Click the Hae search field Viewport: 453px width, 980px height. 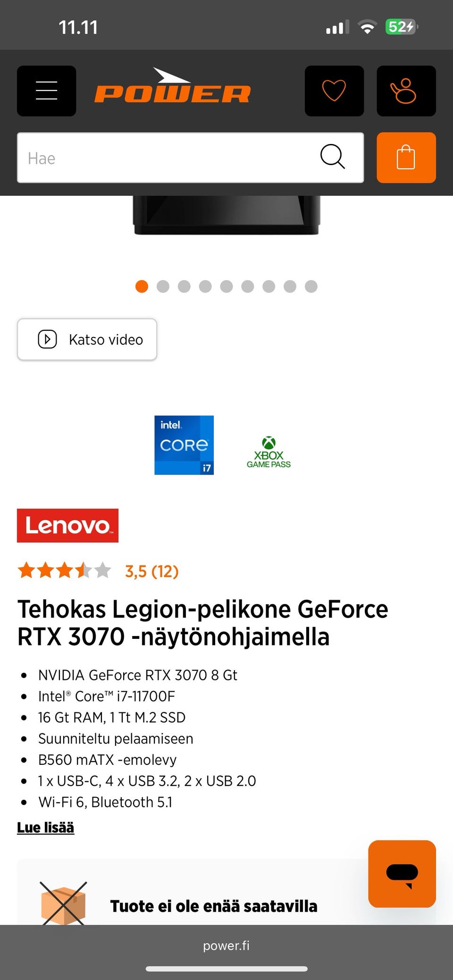click(x=165, y=158)
